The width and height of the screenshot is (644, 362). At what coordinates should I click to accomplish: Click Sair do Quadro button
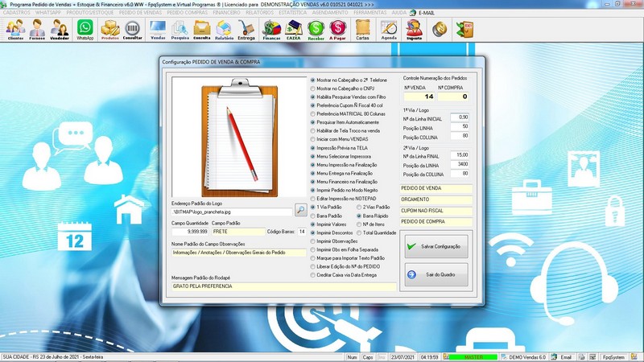(436, 274)
